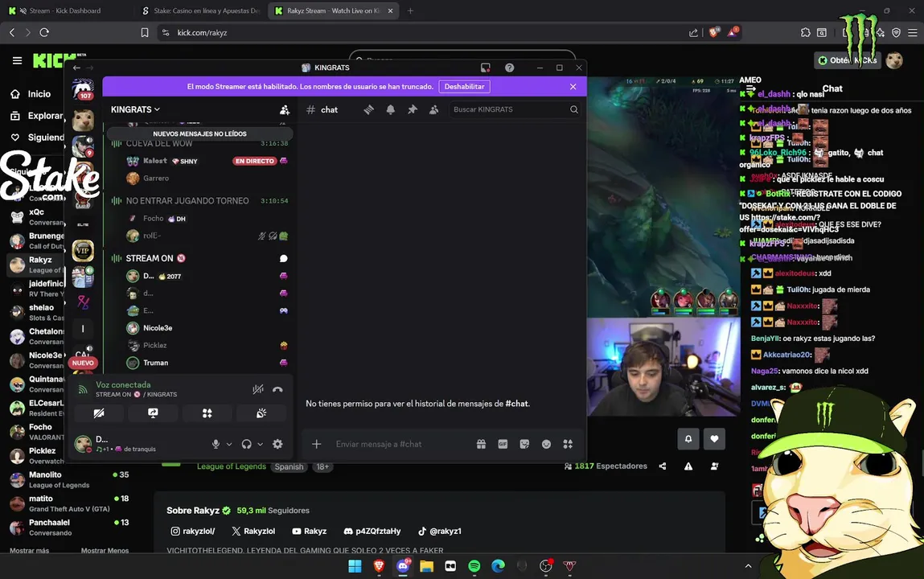Open Manolito channel in Kick sidebar

click(69, 479)
